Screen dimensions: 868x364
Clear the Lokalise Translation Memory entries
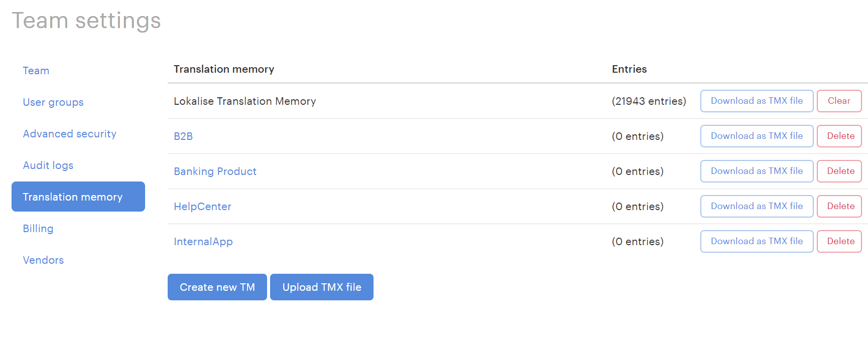coord(839,101)
